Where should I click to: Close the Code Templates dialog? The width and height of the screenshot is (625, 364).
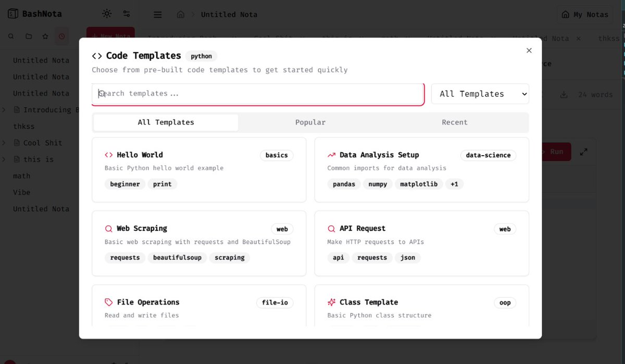529,51
